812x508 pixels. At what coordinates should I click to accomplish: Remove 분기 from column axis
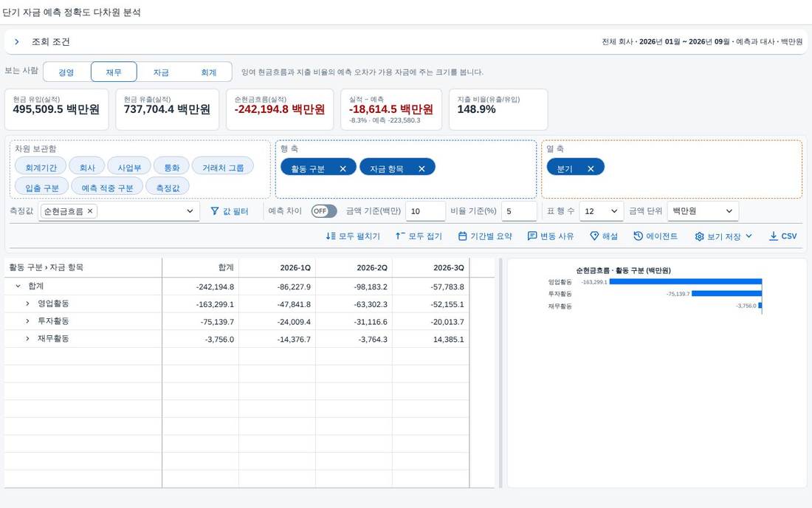[591, 169]
